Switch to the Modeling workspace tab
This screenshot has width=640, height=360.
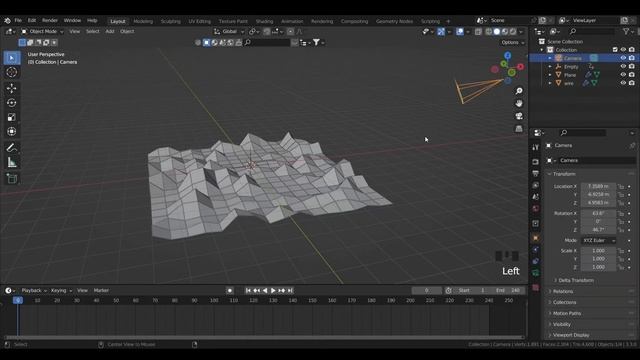pos(143,21)
